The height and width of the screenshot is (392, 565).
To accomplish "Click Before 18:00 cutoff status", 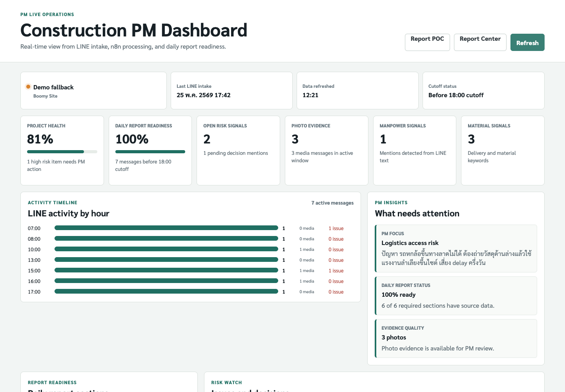I will click(456, 95).
